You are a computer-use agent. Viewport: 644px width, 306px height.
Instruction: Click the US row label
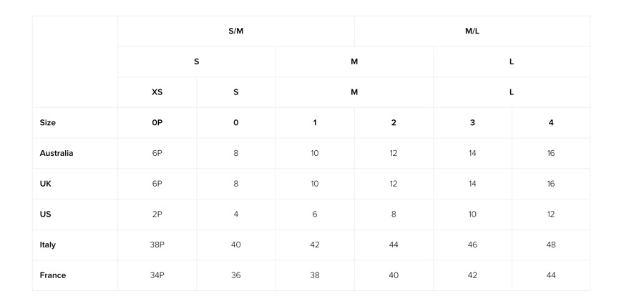[46, 214]
